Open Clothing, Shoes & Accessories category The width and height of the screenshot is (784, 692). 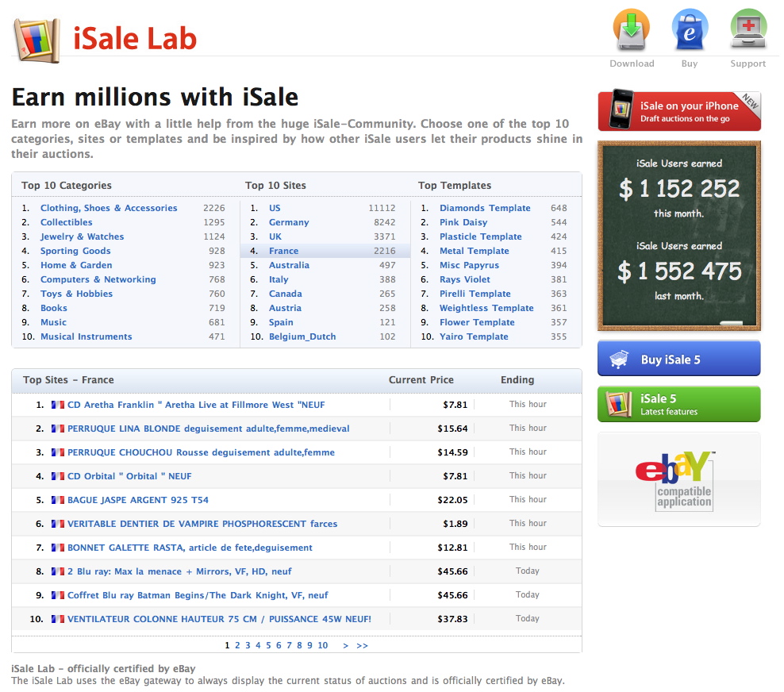tap(109, 208)
